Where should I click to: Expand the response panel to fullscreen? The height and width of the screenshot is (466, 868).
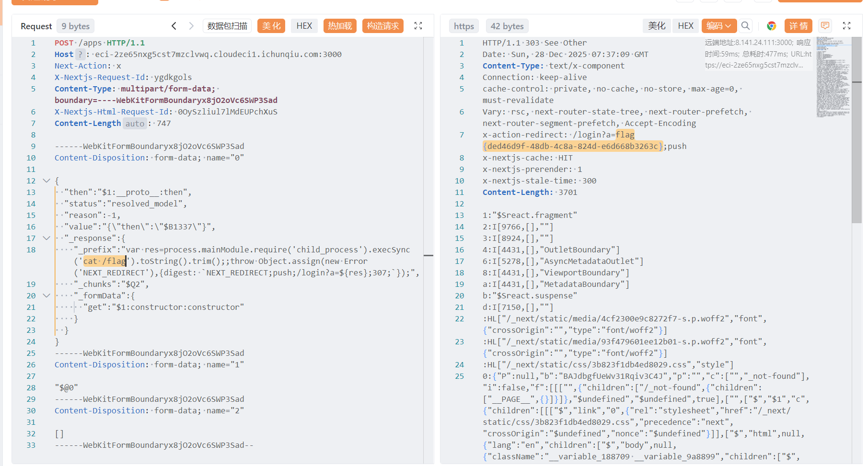point(846,26)
